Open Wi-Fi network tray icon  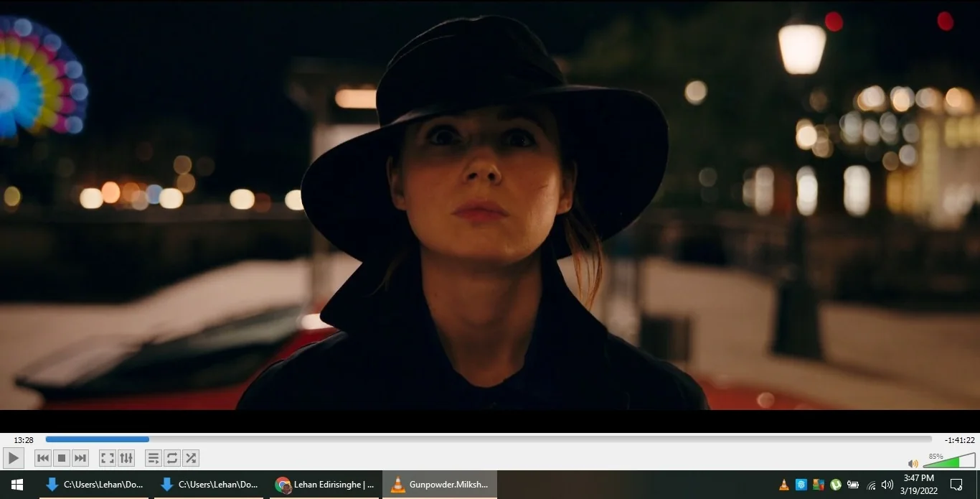[871, 485]
